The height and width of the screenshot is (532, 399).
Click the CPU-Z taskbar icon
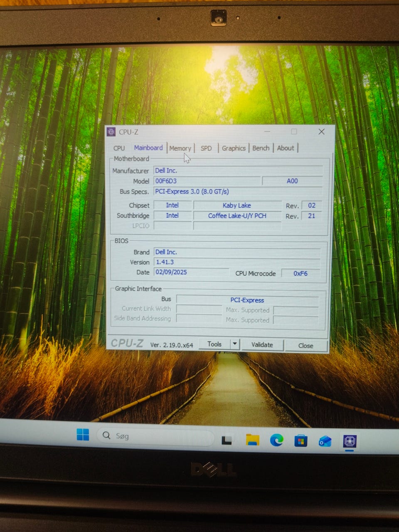[x=350, y=441]
